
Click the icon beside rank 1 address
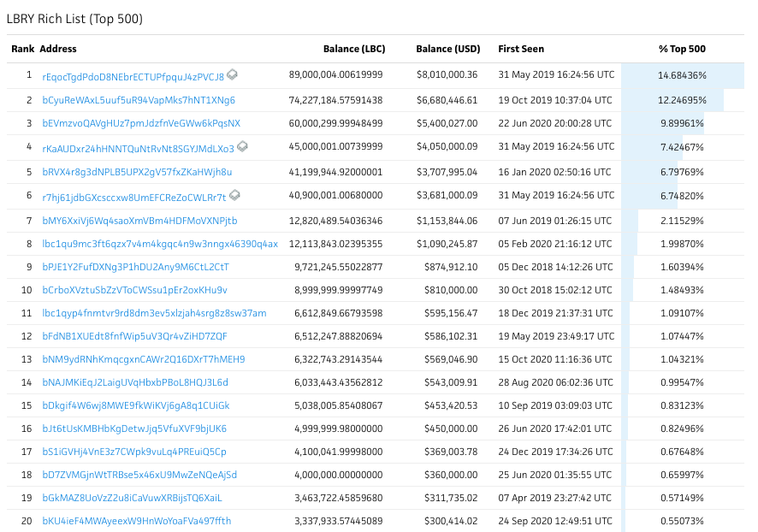(x=233, y=75)
